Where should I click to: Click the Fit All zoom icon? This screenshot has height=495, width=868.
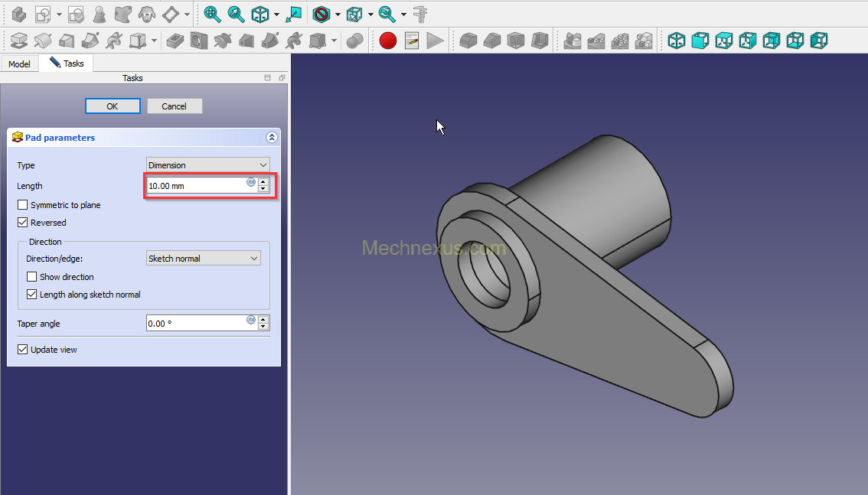(213, 14)
